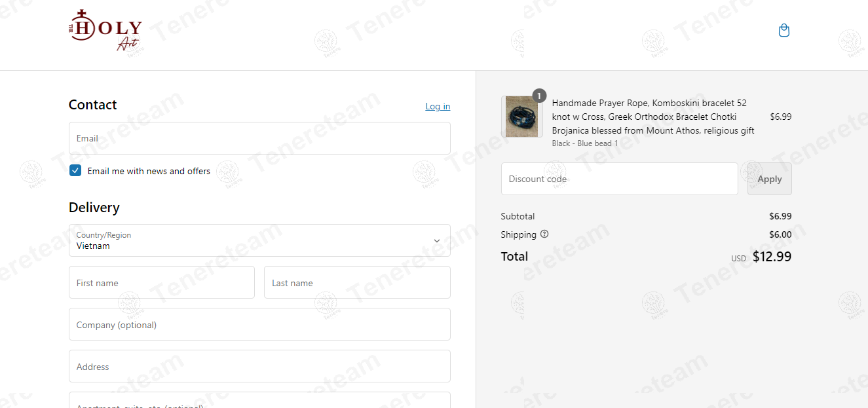Image resolution: width=868 pixels, height=408 pixels.
Task: Click the Handmade Prayer Rope product title
Action: 652,117
